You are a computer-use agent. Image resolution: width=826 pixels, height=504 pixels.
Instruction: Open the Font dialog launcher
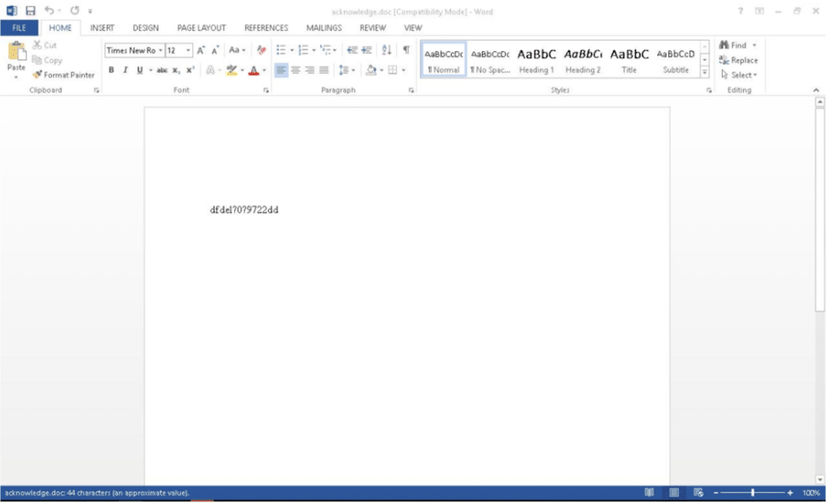click(x=266, y=90)
